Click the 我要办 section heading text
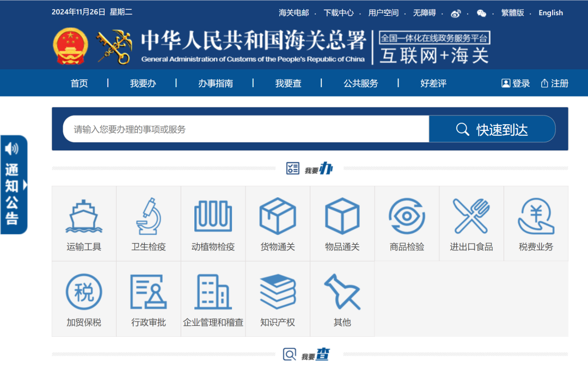Screen dimensions: 588x369 [318, 168]
